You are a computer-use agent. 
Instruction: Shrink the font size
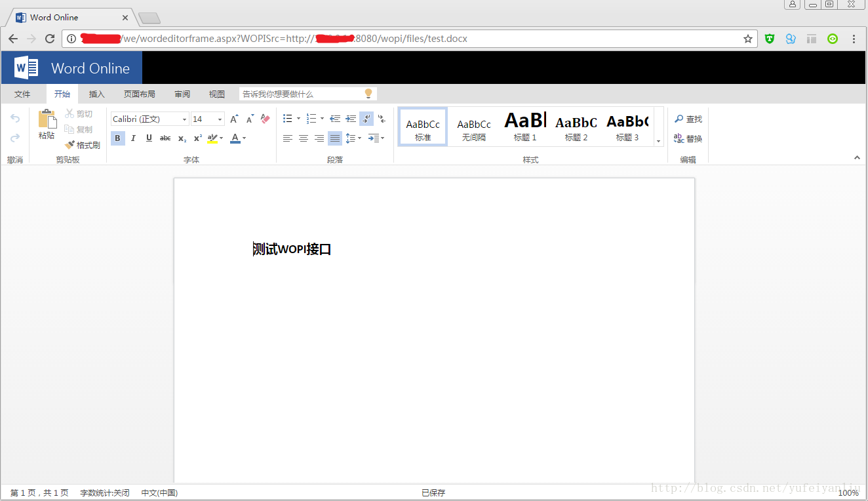(250, 119)
